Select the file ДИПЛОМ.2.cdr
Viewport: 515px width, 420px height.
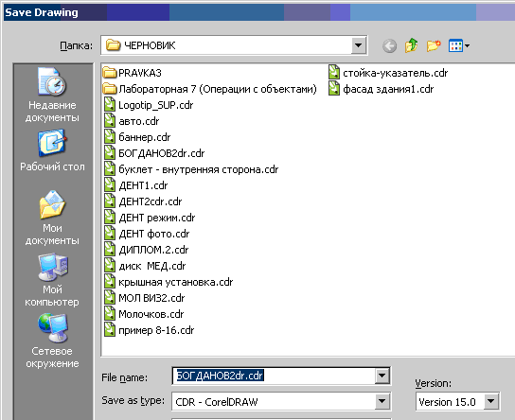(147, 250)
